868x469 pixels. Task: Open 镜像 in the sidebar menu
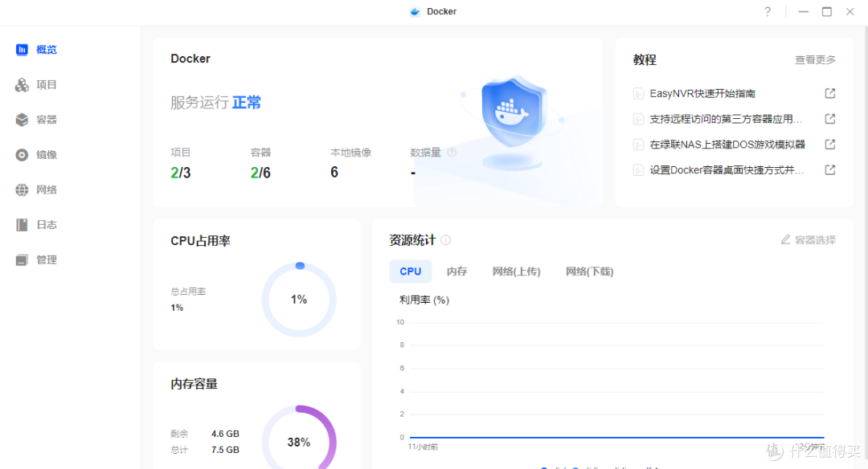pyautogui.click(x=47, y=155)
